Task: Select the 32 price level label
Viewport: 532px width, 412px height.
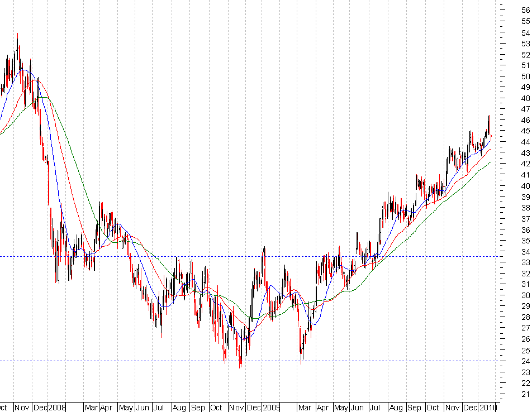Action: tap(525, 274)
